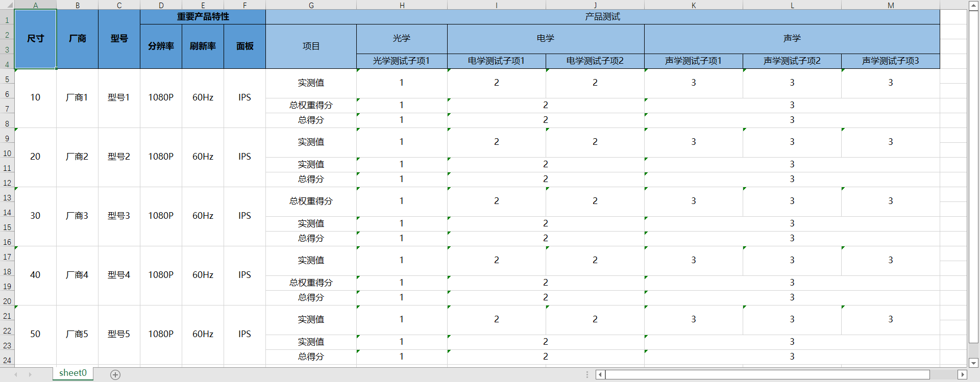The width and height of the screenshot is (980, 382).
Task: Click the horizontal scrollbar left arrow
Action: pos(600,374)
